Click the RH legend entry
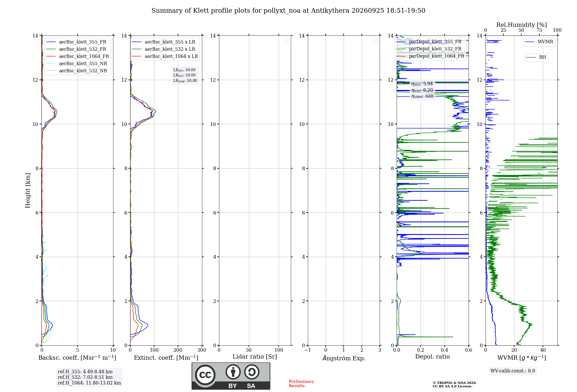 536,57
